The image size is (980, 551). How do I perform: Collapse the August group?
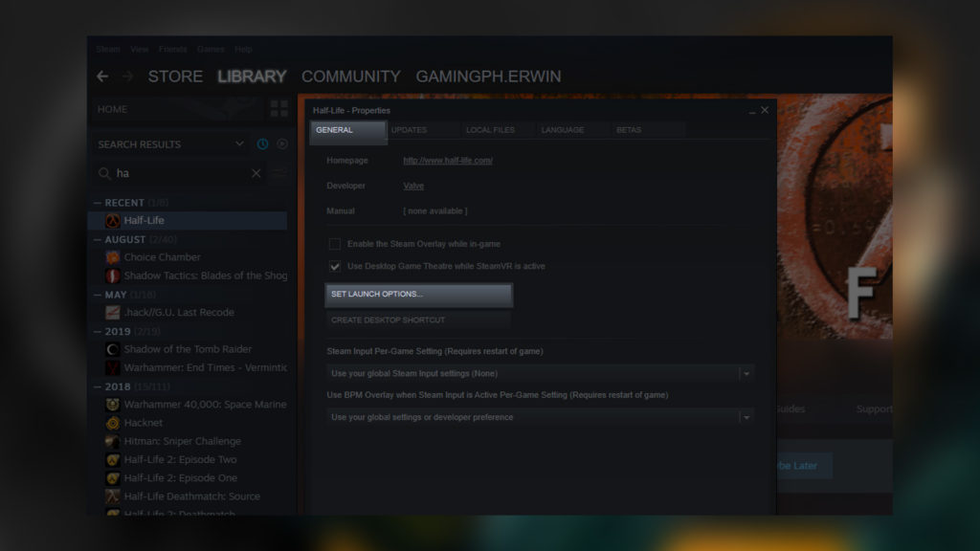click(x=98, y=239)
